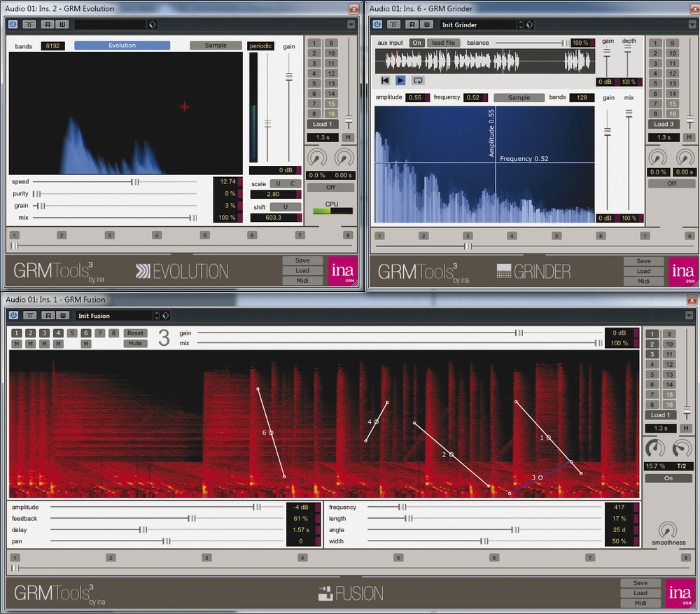The height and width of the screenshot is (614, 700).
Task: Click the Save button in GRM Evolution
Action: click(x=302, y=260)
